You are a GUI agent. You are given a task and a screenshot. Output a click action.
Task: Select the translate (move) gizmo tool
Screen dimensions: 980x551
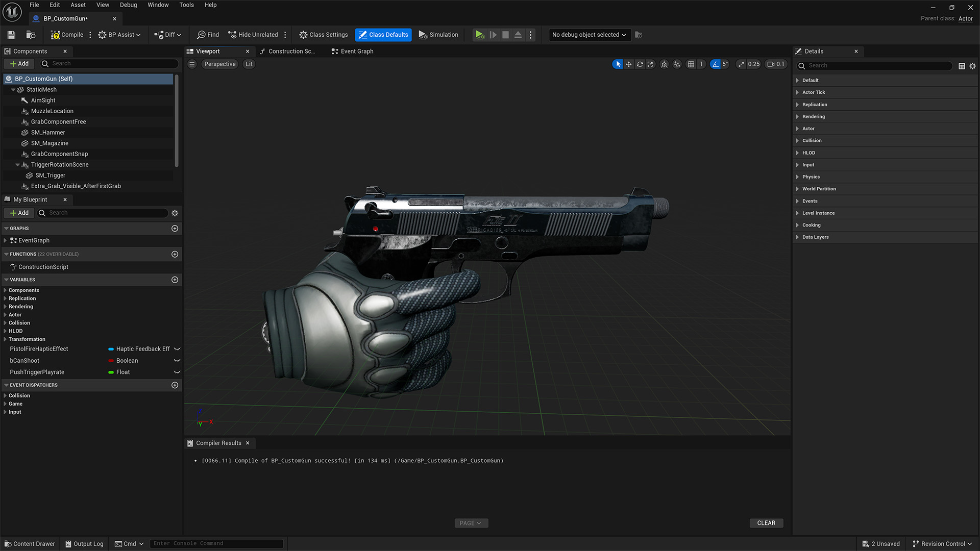(629, 64)
